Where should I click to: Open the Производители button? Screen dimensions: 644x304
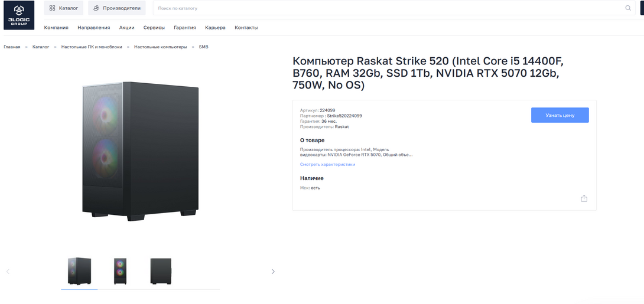pos(118,8)
